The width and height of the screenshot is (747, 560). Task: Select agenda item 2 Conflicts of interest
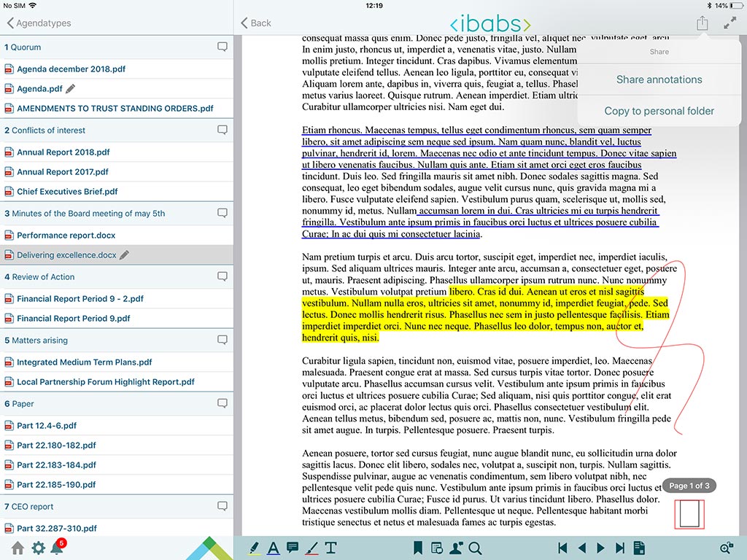click(117, 131)
